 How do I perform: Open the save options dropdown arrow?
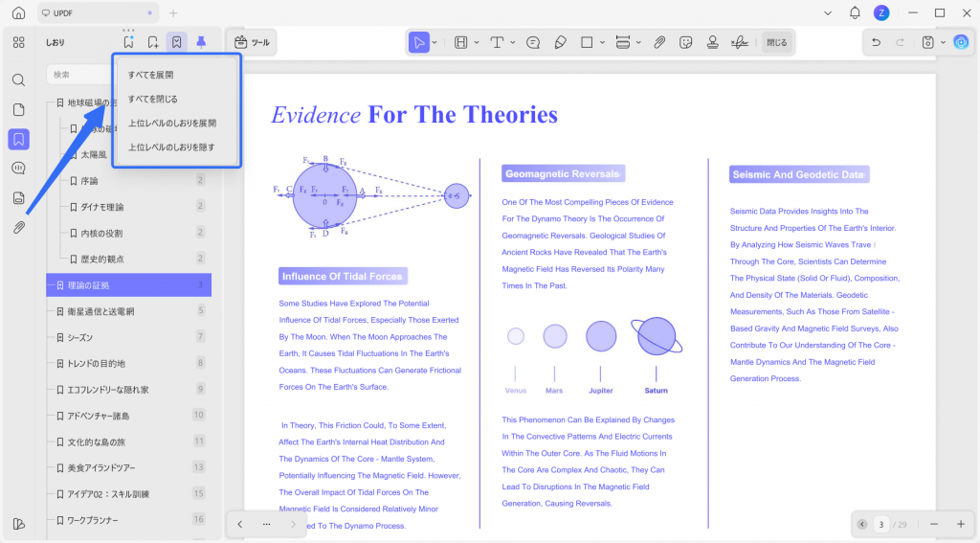(943, 42)
